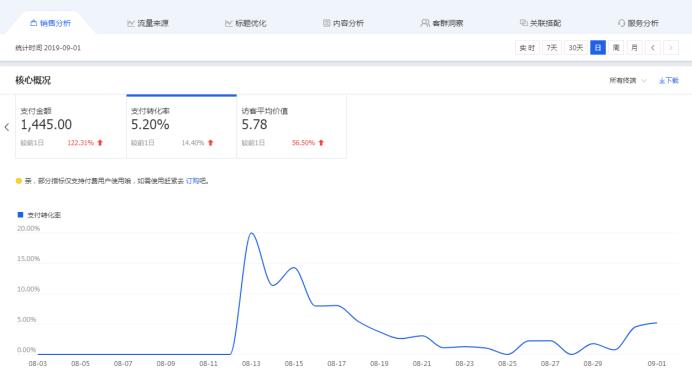Image resolution: width=692 pixels, height=372 pixels.
Task: Open the 标题优化 tab
Action: pos(245,23)
